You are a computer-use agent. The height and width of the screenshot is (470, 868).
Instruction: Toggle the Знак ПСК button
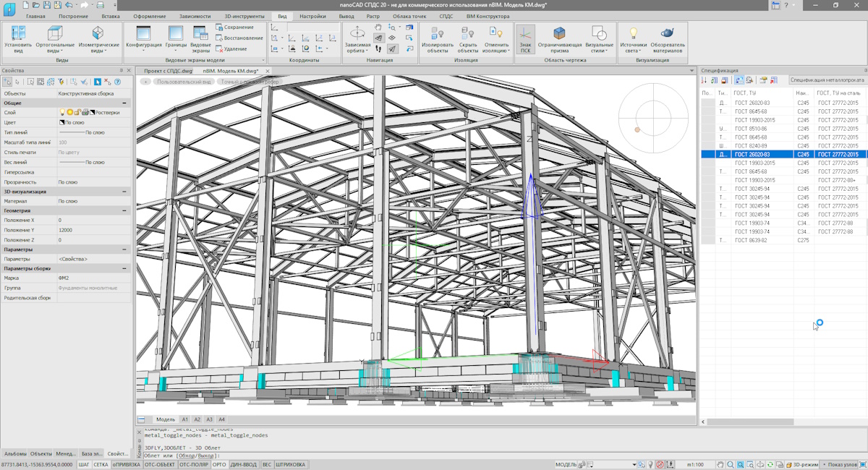pyautogui.click(x=525, y=39)
